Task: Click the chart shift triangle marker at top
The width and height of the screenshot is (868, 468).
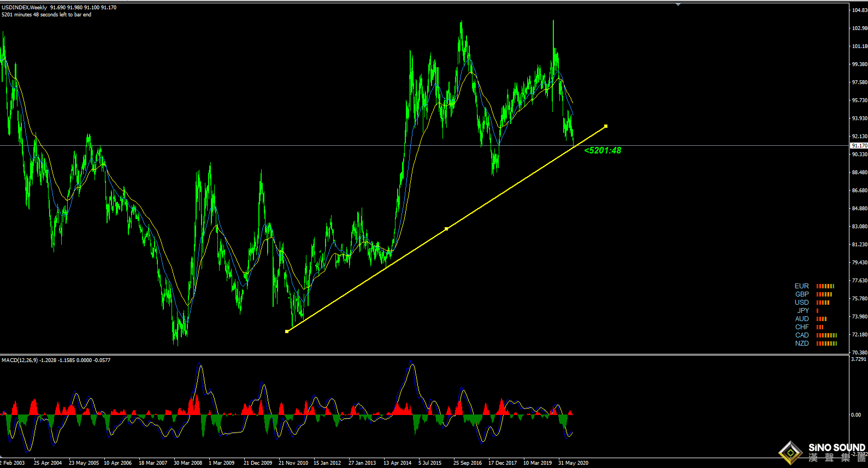Action: tap(678, 4)
